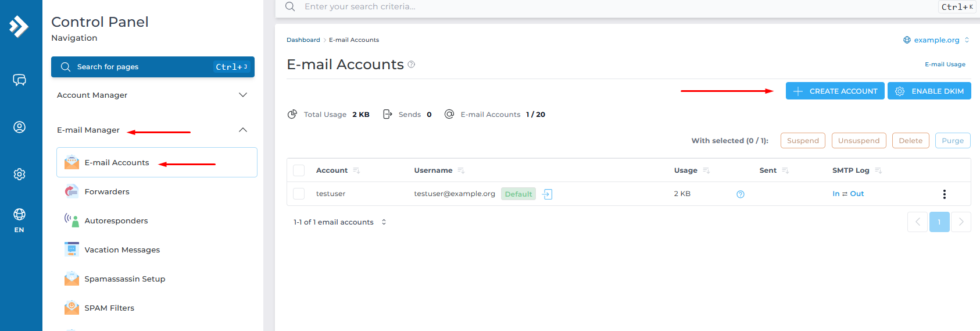
Task: Open the user profile sidebar icon
Action: (x=19, y=127)
